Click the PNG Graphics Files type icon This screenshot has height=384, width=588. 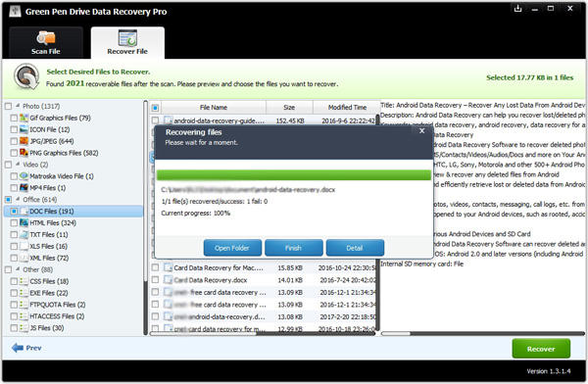24,153
